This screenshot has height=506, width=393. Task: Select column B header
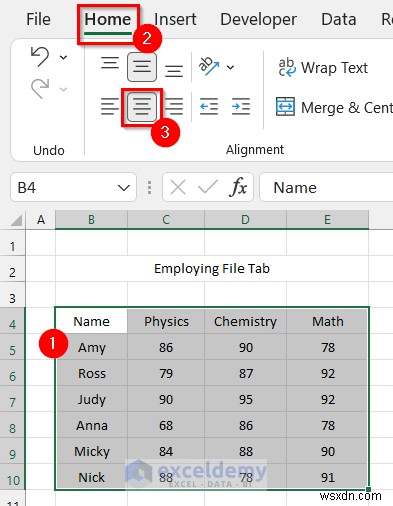[x=91, y=220]
